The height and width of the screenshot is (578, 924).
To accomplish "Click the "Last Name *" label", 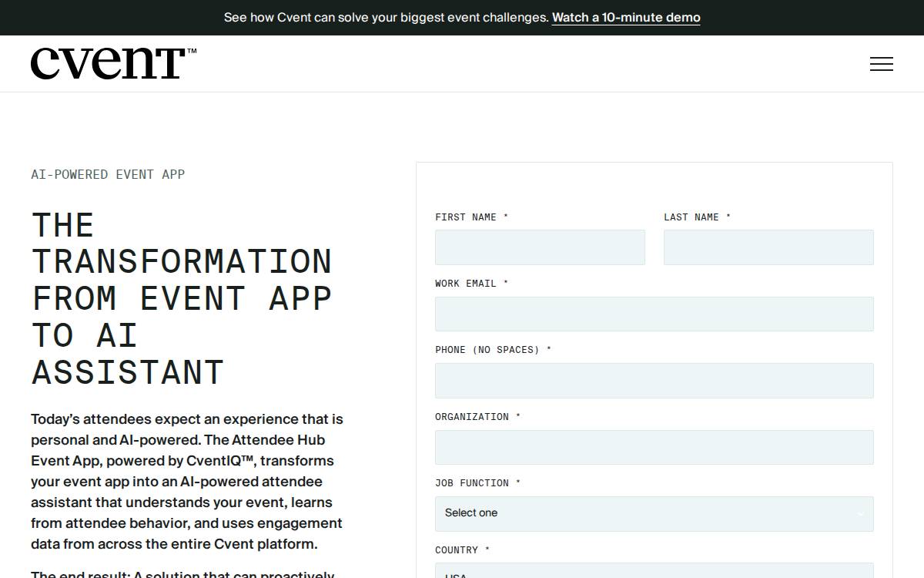I will coord(698,217).
